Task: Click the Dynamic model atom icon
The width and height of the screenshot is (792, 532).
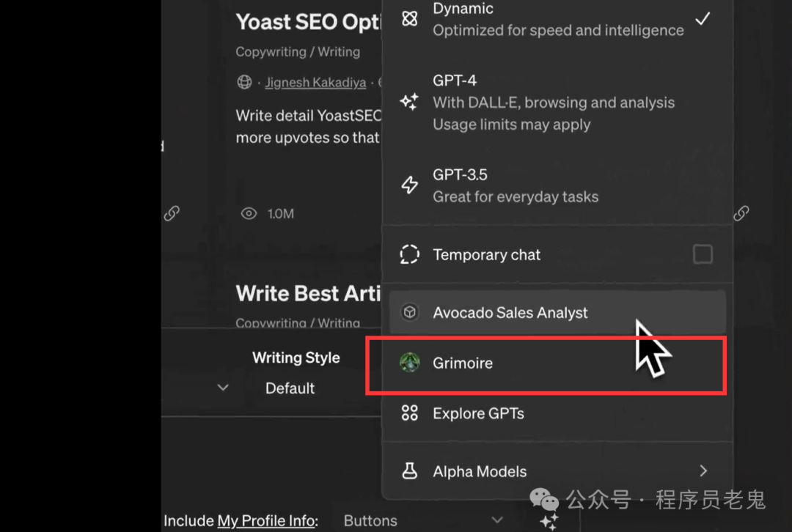Action: [410, 18]
